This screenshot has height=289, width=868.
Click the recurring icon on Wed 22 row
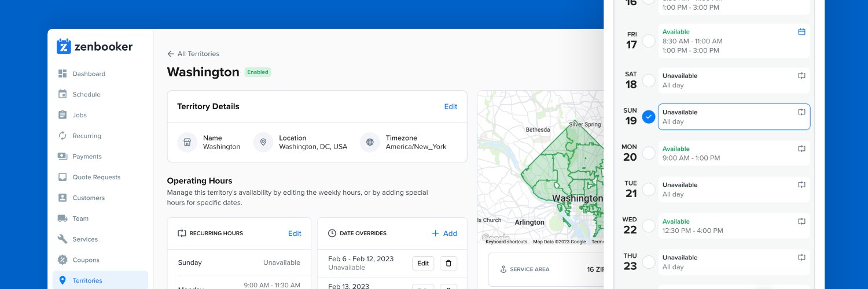[x=801, y=221]
